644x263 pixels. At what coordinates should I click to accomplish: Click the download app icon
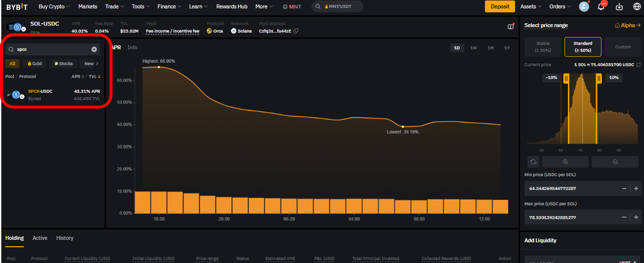click(x=619, y=7)
